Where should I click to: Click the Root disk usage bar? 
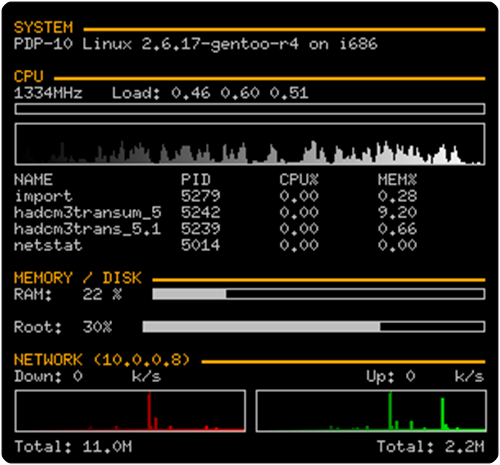tap(314, 327)
